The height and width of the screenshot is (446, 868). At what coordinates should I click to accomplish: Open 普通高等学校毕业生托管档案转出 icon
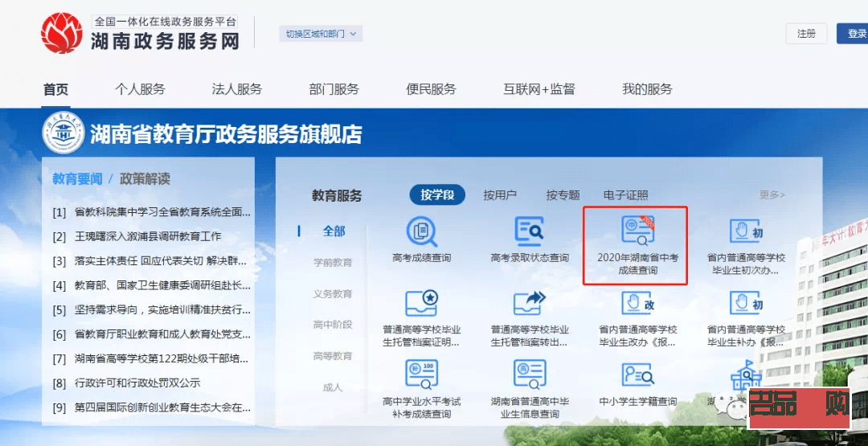tap(530, 305)
